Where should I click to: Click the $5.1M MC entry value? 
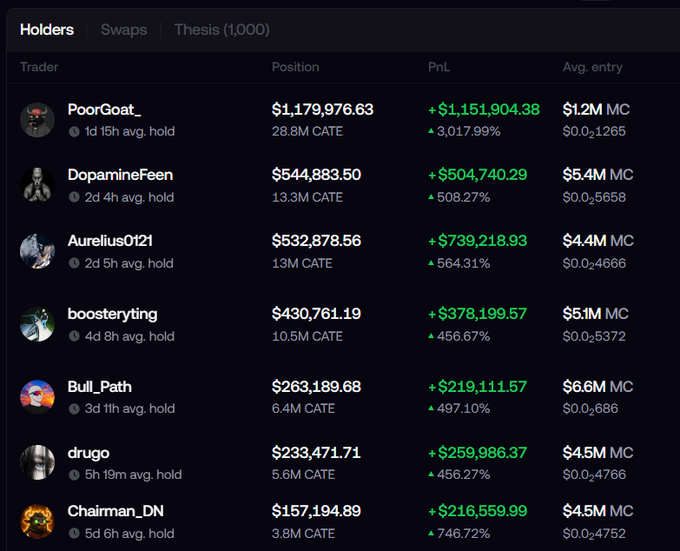coord(595,314)
